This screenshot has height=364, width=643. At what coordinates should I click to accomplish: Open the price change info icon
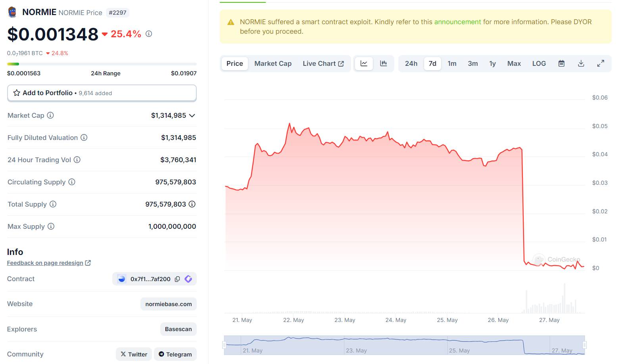[x=149, y=34]
